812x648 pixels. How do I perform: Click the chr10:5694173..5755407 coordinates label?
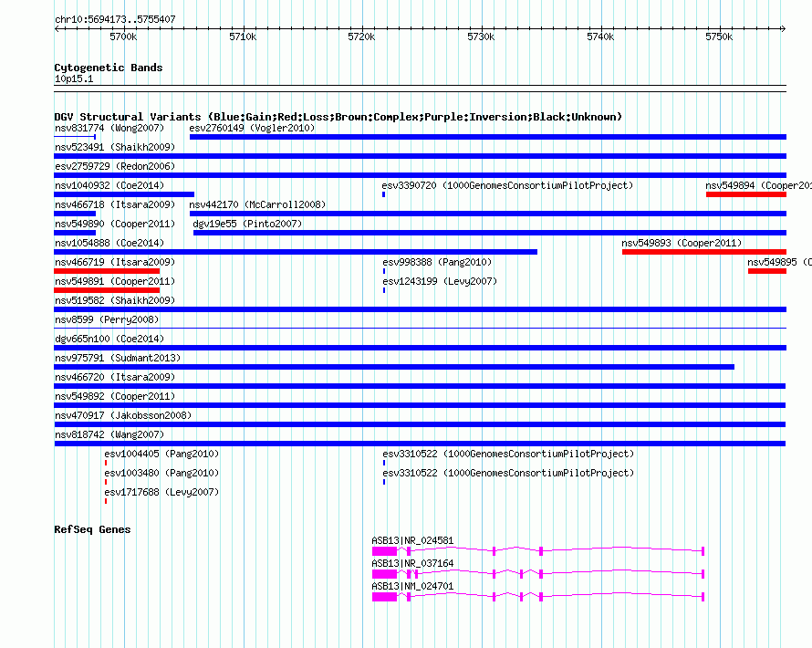tap(115, 19)
